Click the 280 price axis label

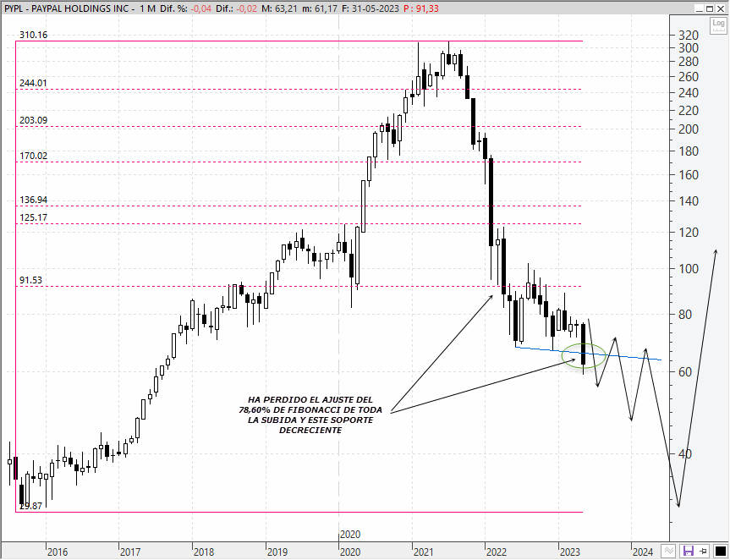coord(689,62)
